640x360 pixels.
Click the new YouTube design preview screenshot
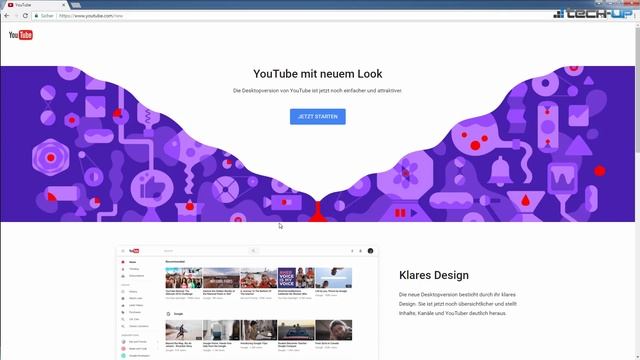247,302
